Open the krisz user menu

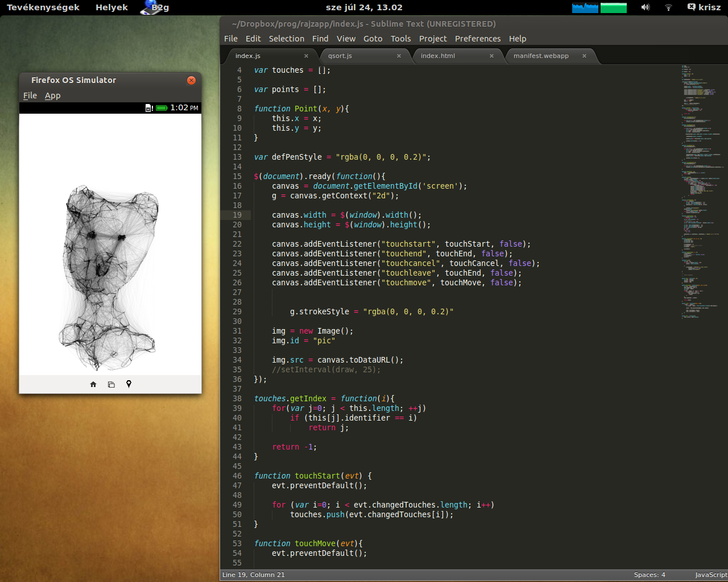coord(704,7)
